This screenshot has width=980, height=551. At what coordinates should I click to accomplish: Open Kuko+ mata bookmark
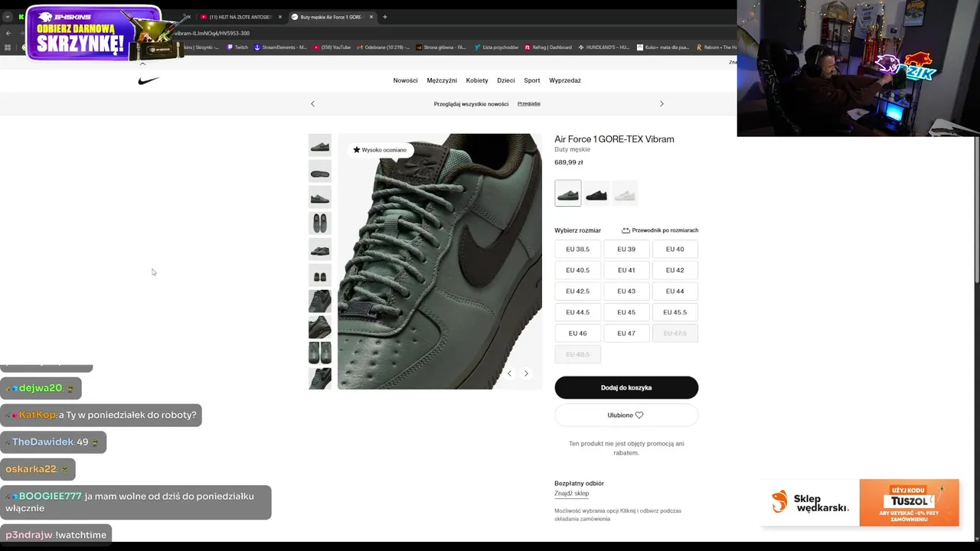coord(663,47)
